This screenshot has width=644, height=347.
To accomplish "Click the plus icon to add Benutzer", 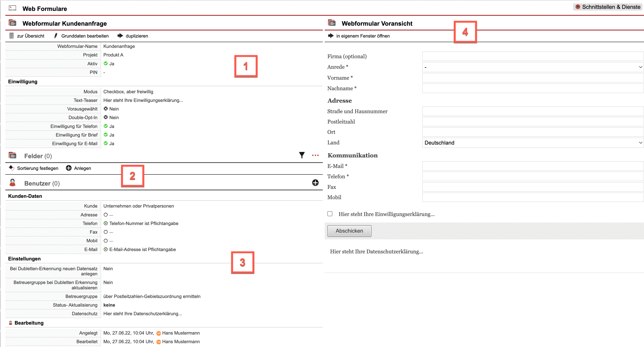I will (315, 183).
